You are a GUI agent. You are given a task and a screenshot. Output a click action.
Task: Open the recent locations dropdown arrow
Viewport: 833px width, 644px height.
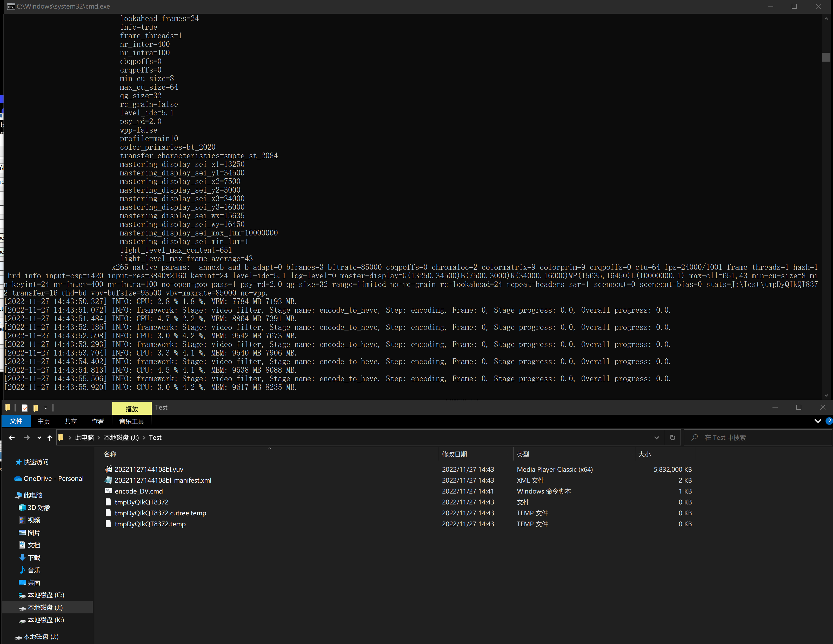point(39,438)
